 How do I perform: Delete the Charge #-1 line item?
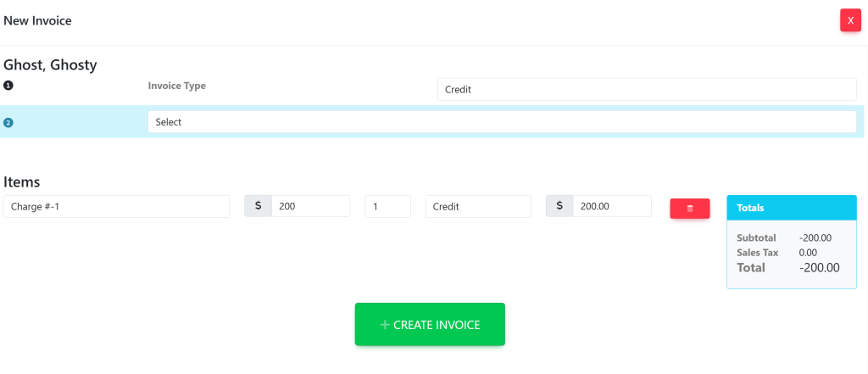[x=689, y=209]
